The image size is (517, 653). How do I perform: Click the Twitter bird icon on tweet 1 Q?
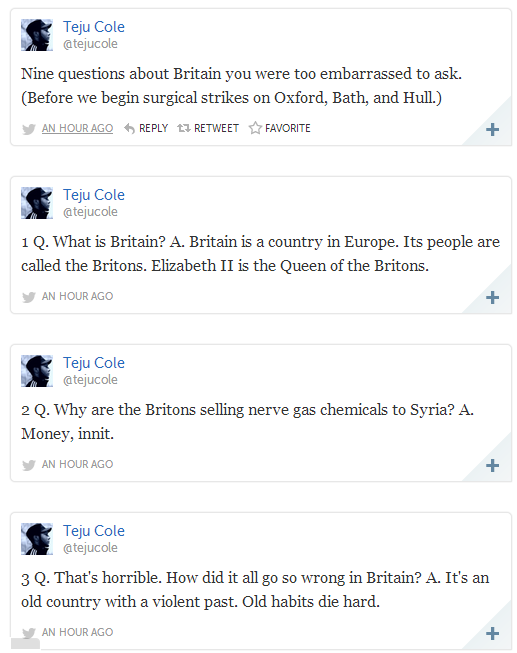point(29,297)
